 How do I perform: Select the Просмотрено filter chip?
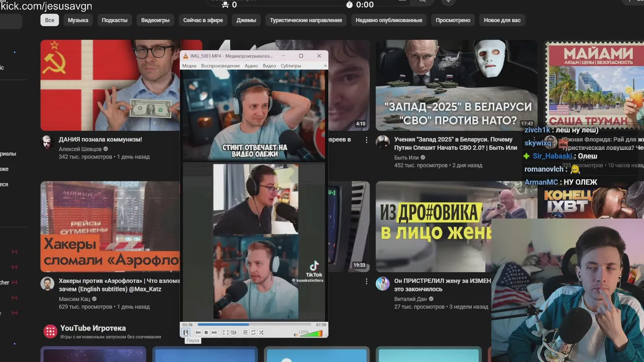(x=453, y=20)
